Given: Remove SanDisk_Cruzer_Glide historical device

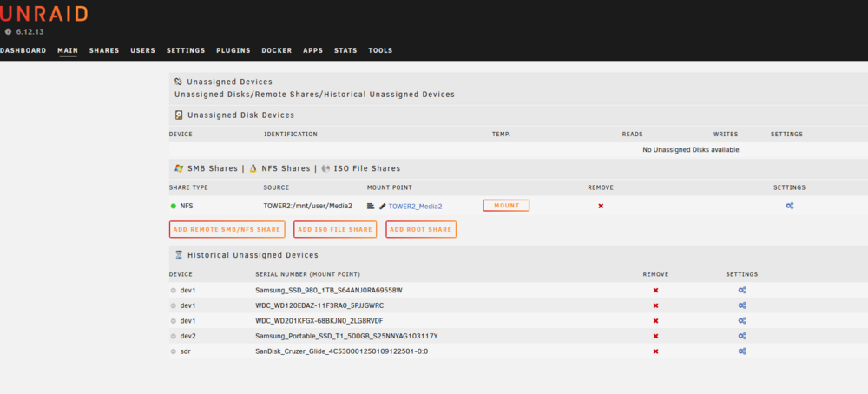Looking at the screenshot, I should point(655,351).
